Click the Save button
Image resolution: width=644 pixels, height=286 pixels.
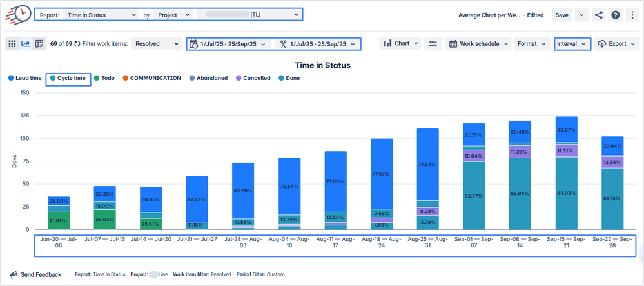[562, 15]
